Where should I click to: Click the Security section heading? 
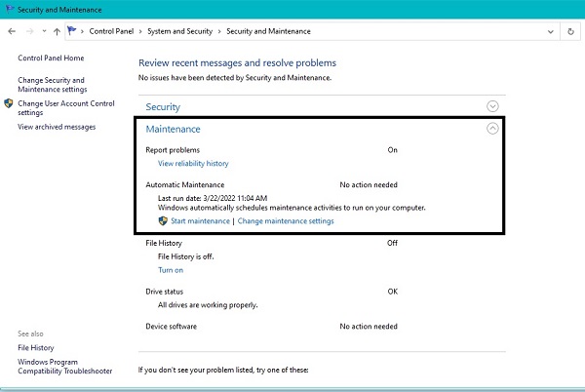point(163,107)
